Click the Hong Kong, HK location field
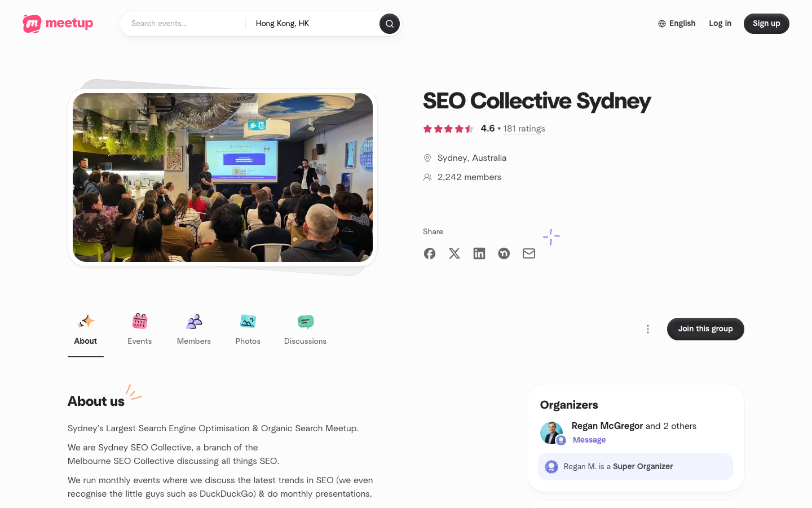 [x=313, y=24]
